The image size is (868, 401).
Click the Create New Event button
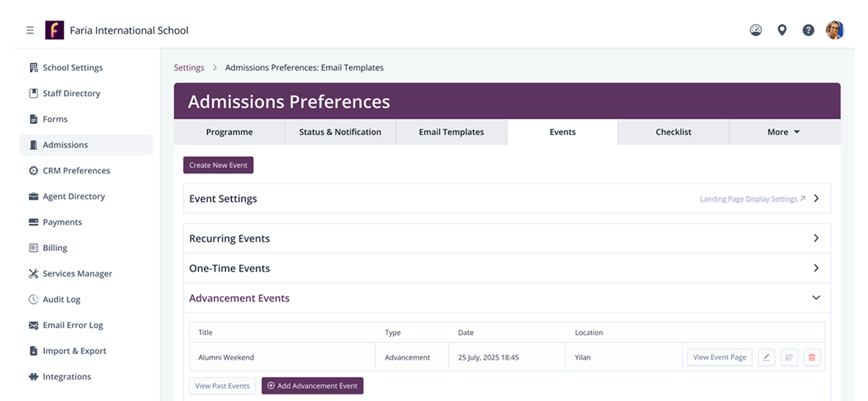(x=218, y=166)
